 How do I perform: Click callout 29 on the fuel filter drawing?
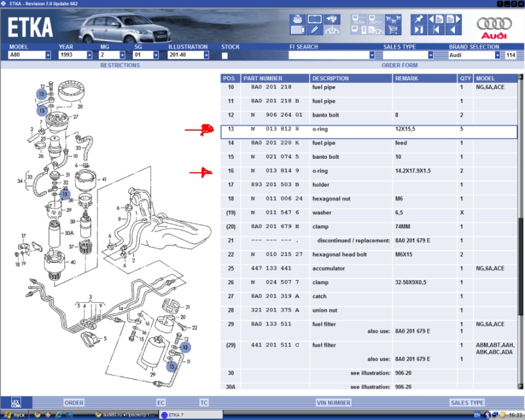(152, 374)
